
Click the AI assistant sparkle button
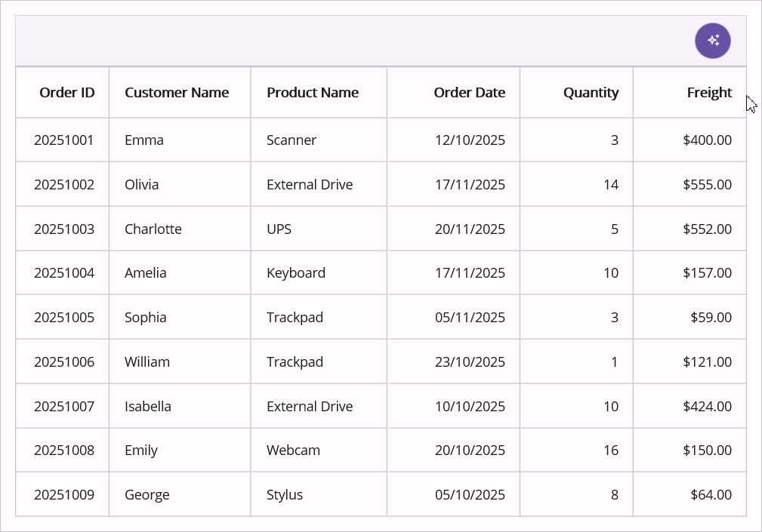(712, 41)
